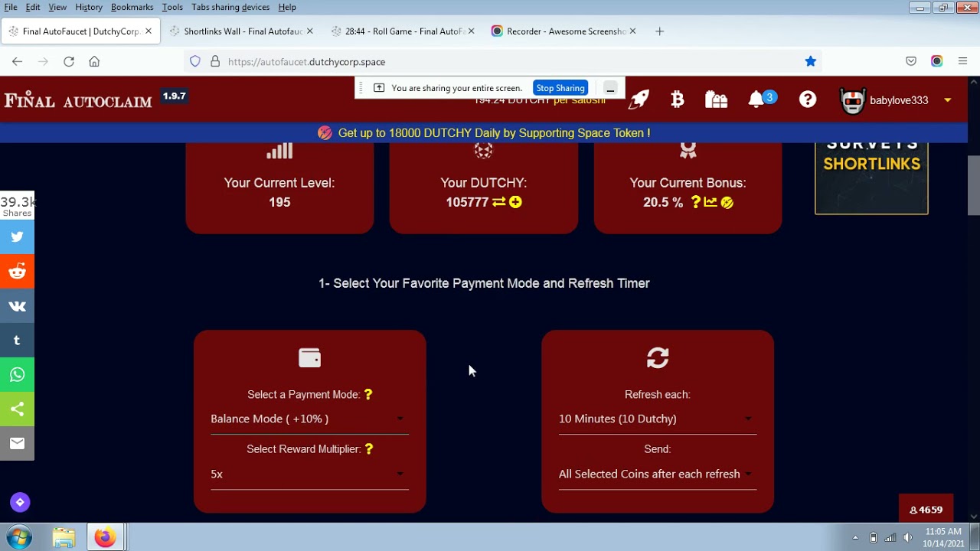The image size is (980, 551).
Task: Open File Explorer from taskbar
Action: coord(64,537)
